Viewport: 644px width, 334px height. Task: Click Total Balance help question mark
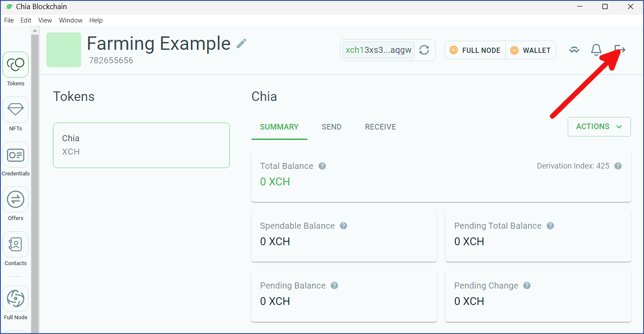point(322,166)
